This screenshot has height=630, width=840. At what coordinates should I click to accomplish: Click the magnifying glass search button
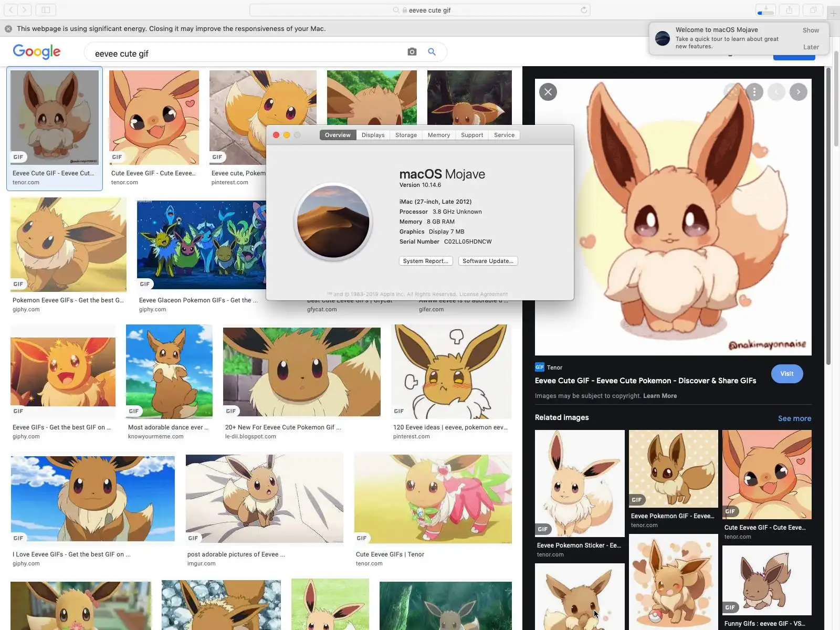point(432,51)
